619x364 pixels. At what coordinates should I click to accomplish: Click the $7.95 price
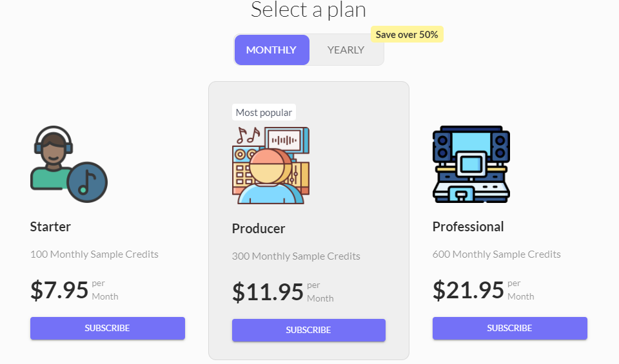point(59,290)
